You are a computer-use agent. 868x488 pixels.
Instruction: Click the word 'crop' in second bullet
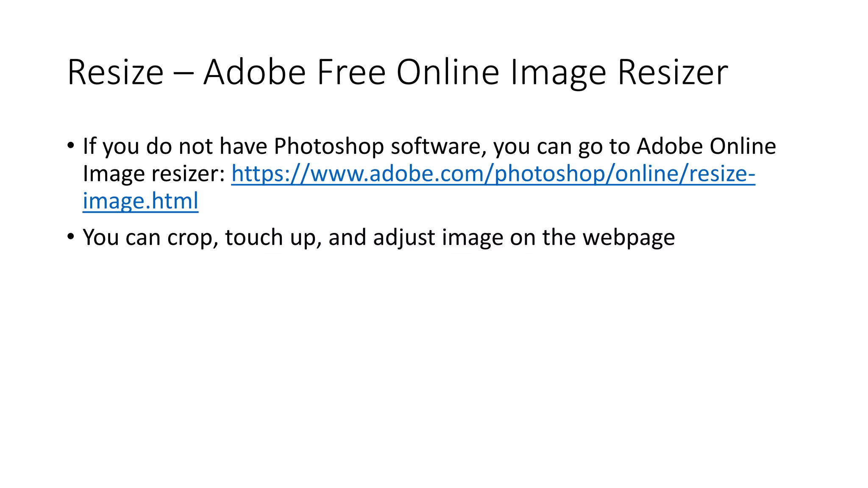point(193,238)
